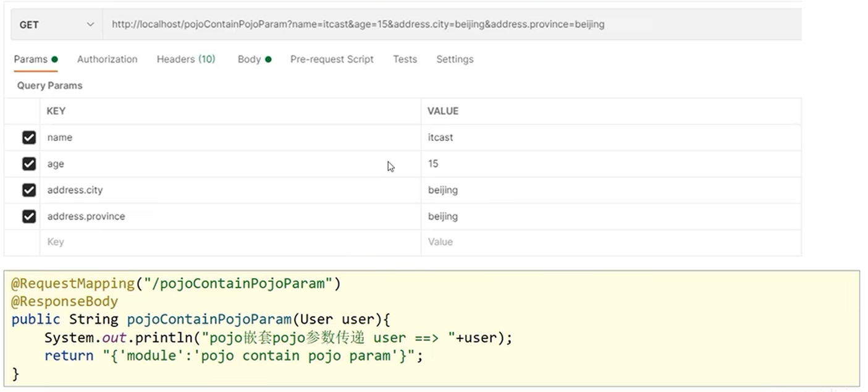Open the Pre-request Script tab
This screenshot has height=392, width=868.
[332, 59]
